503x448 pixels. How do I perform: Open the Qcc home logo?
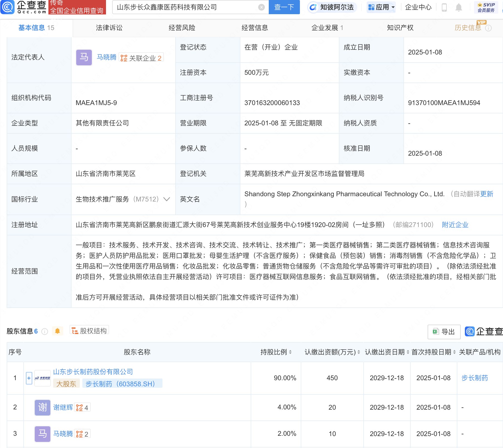point(24,7)
